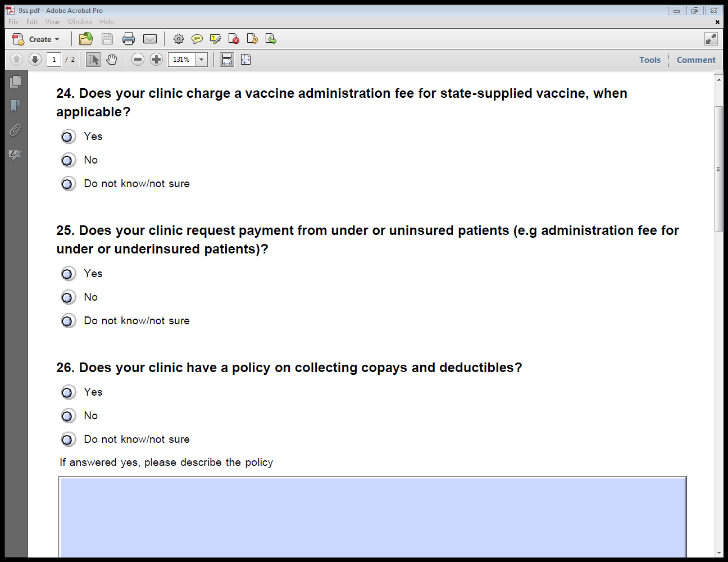Select the highlight text tool
728x562 pixels.
point(215,39)
